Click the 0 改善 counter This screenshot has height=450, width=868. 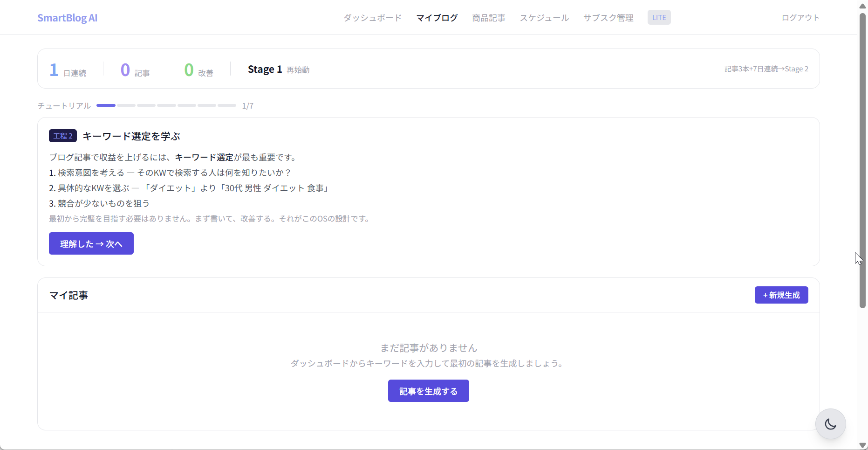(198, 70)
